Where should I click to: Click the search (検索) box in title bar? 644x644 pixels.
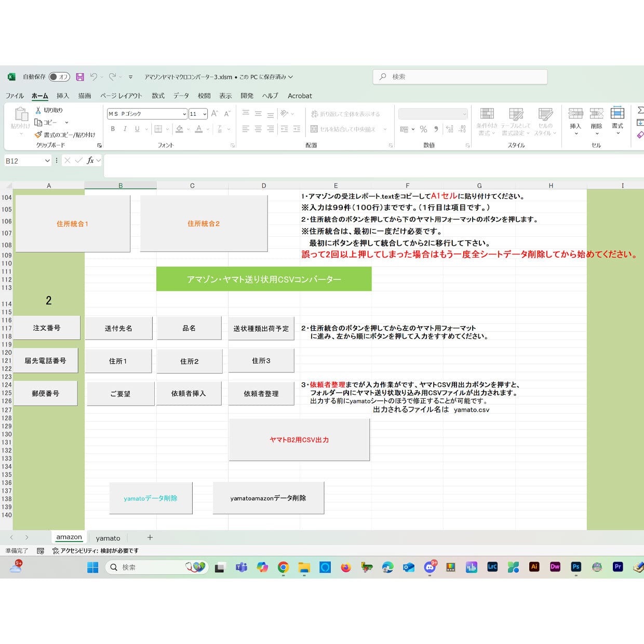(460, 77)
